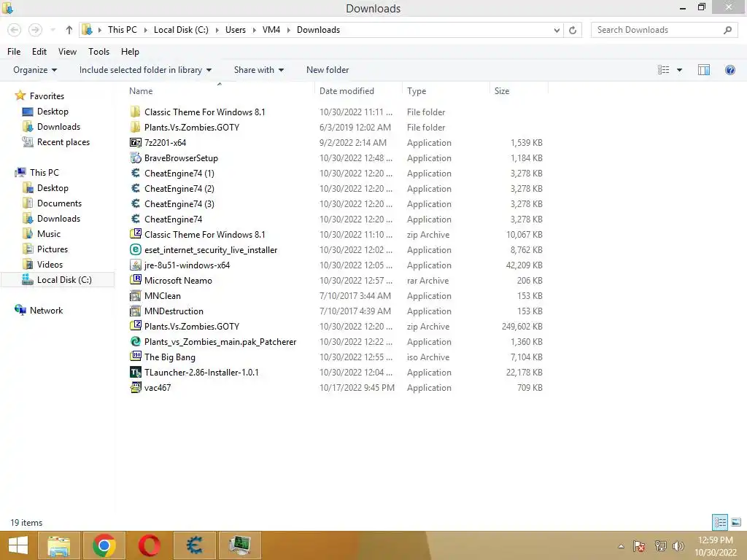Show the preview pane

704,70
